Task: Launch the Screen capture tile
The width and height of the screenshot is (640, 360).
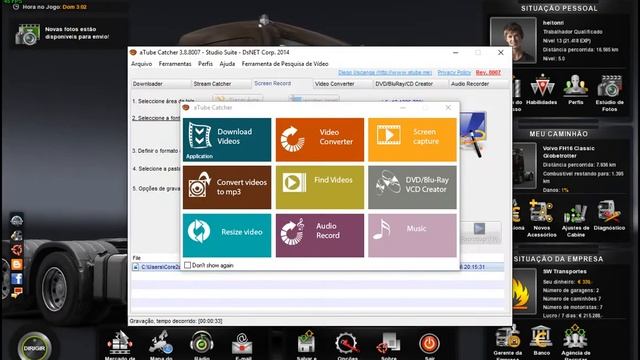Action: (x=412, y=140)
